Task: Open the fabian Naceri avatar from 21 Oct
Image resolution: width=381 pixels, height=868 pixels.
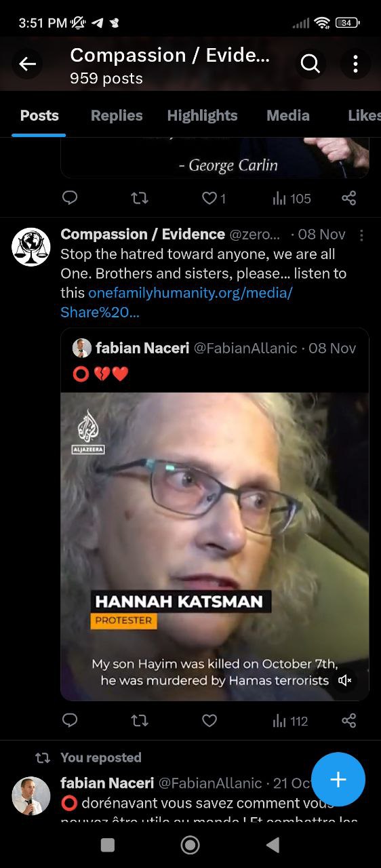Action: [31, 795]
